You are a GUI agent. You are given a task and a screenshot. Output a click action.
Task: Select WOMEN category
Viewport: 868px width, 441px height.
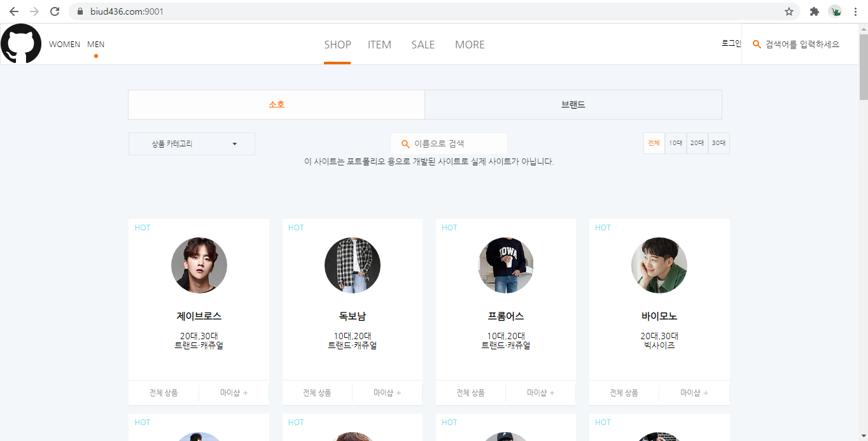(64, 45)
